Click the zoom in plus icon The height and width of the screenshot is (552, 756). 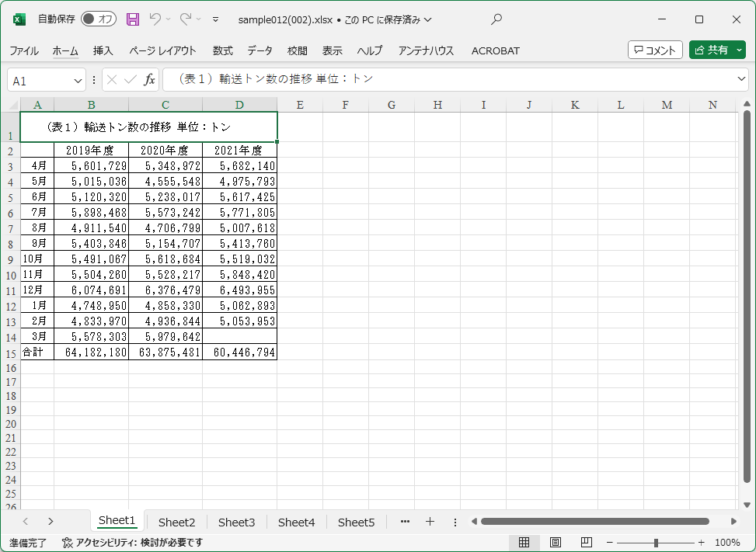pyautogui.click(x=702, y=543)
